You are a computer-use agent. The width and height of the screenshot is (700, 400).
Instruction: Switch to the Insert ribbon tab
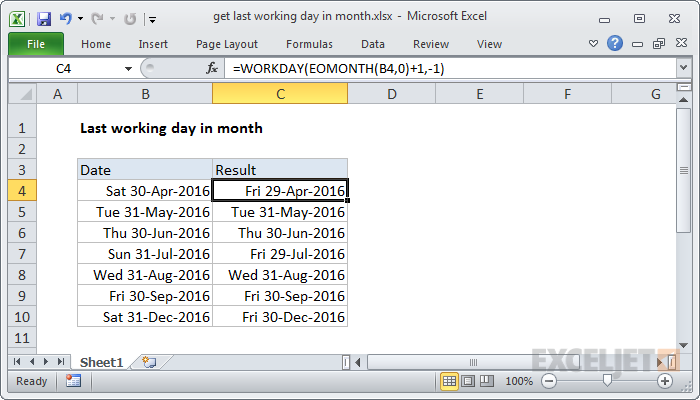(153, 44)
